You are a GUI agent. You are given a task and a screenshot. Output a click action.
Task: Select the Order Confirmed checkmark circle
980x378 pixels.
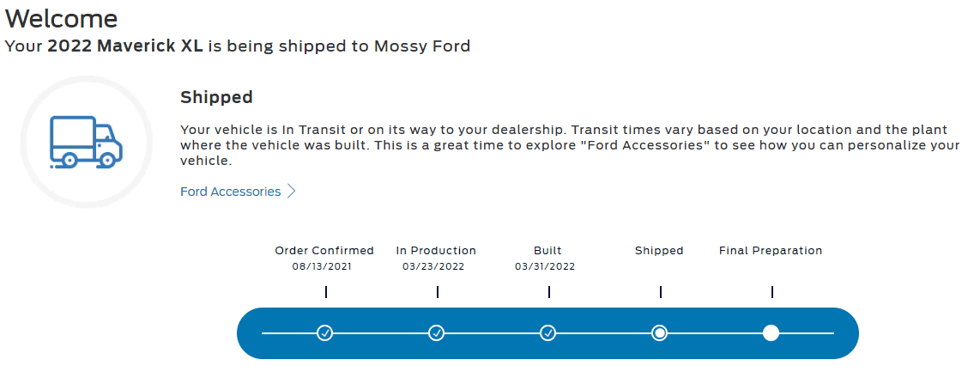pyautogui.click(x=325, y=333)
